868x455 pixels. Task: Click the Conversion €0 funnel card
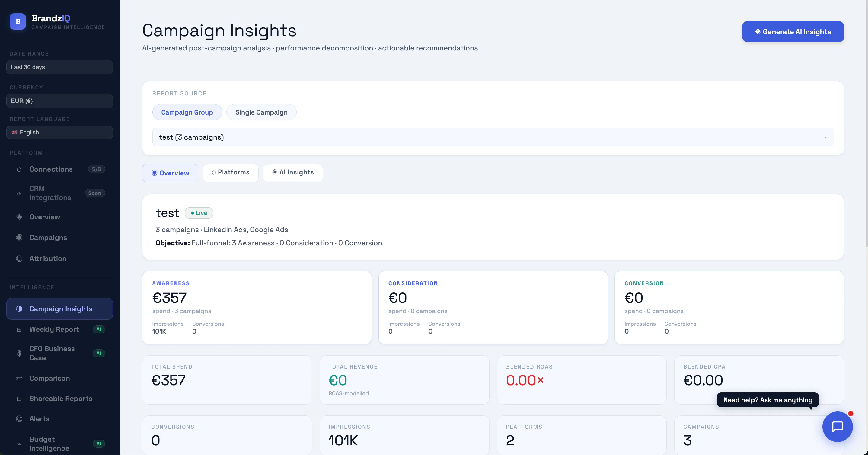tap(729, 307)
